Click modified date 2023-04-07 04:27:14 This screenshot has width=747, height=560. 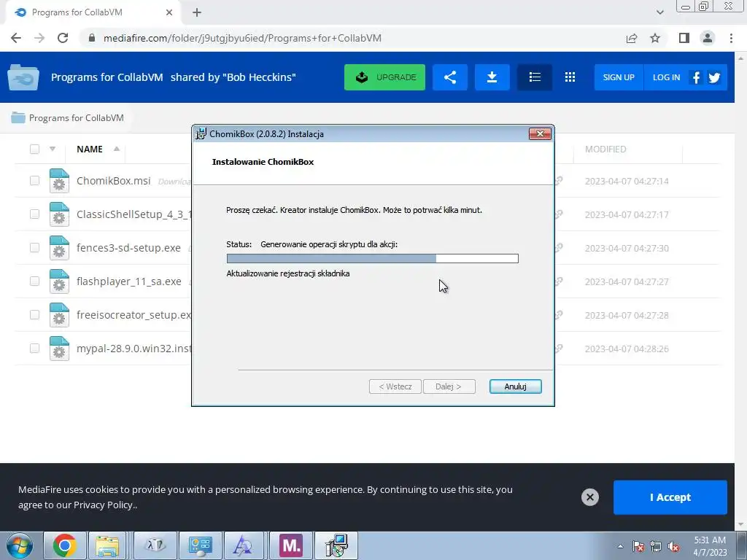click(627, 181)
